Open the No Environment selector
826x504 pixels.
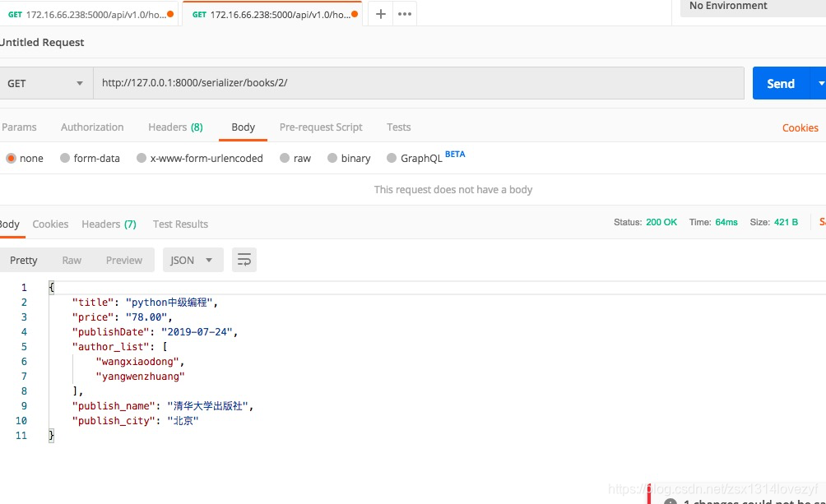point(754,7)
